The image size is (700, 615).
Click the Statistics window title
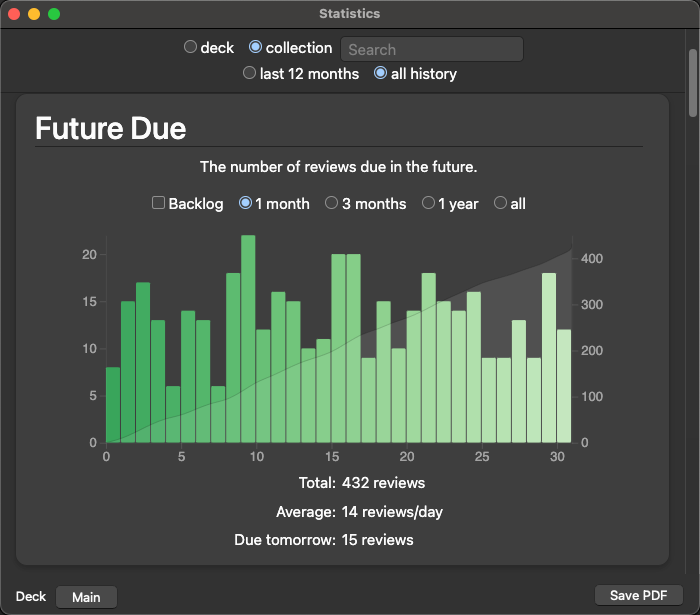coord(350,14)
